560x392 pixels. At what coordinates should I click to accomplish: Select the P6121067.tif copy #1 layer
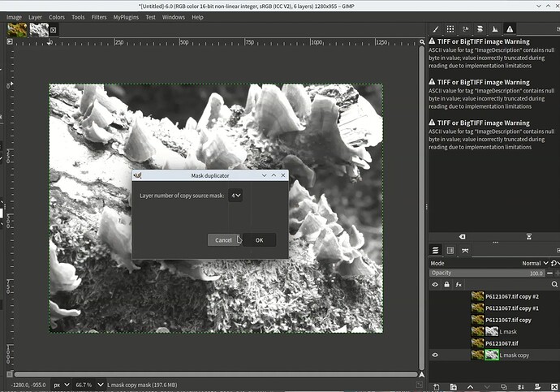tap(512, 308)
